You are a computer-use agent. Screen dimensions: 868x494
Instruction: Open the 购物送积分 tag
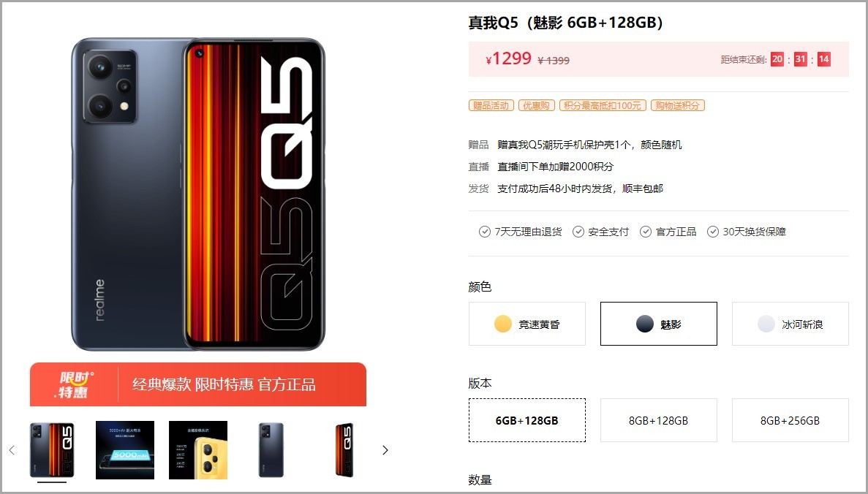click(678, 106)
